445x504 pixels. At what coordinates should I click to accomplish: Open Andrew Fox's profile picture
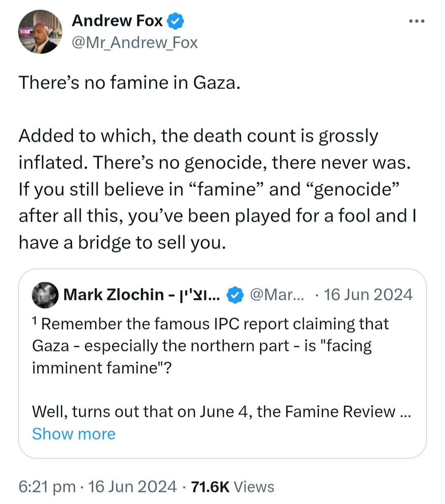tap(40, 32)
